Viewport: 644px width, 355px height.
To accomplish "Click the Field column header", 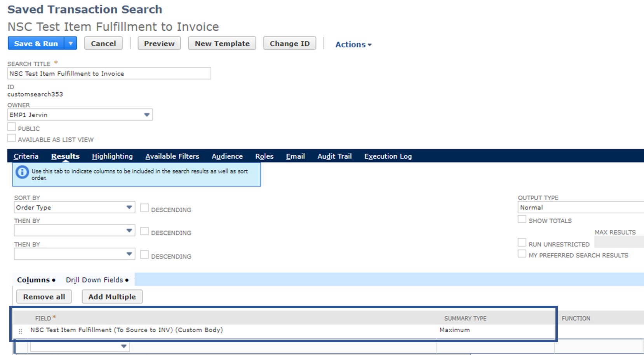I will click(43, 318).
